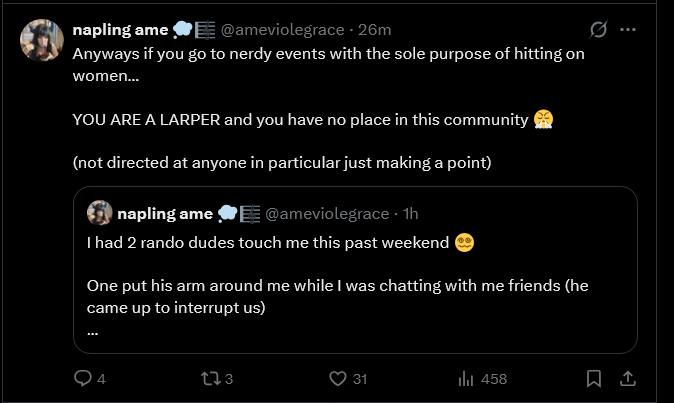The height and width of the screenshot is (403, 674).
Task: Bookmark this post
Action: pyautogui.click(x=593, y=379)
